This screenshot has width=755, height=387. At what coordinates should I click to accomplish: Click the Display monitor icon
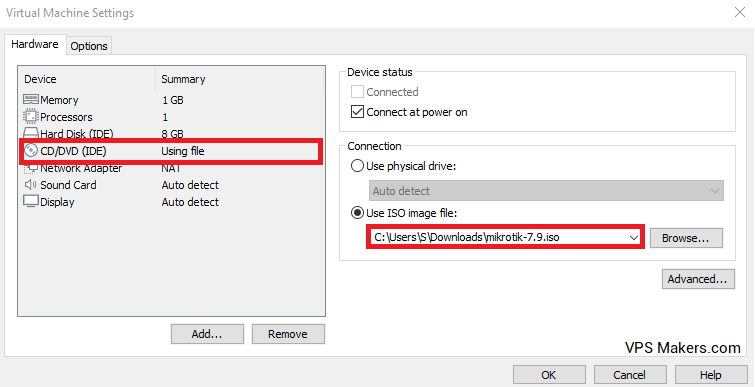coord(31,202)
